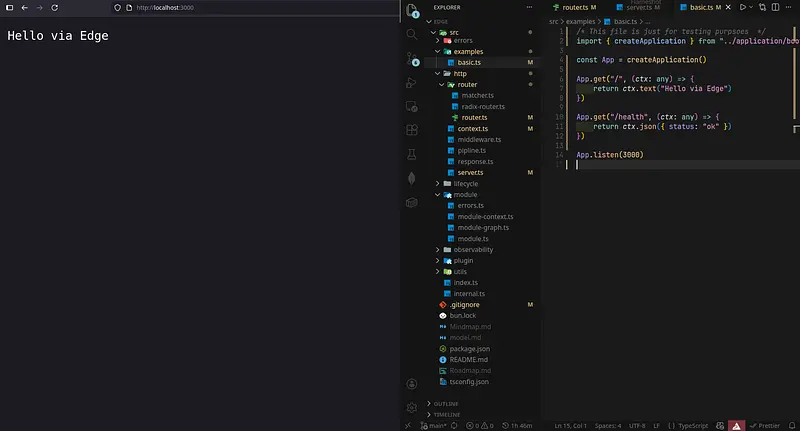Click the Prettier status item
Viewport: 800px width, 431px height.
768,425
